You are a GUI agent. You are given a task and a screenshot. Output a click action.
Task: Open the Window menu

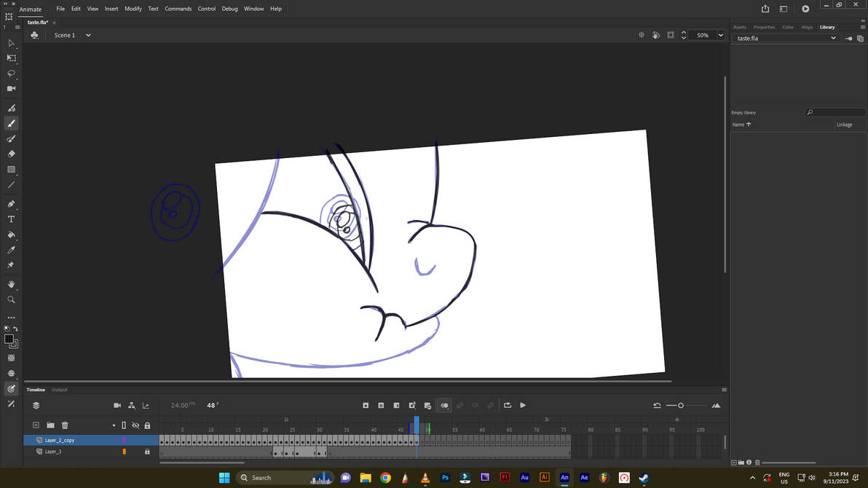point(254,9)
